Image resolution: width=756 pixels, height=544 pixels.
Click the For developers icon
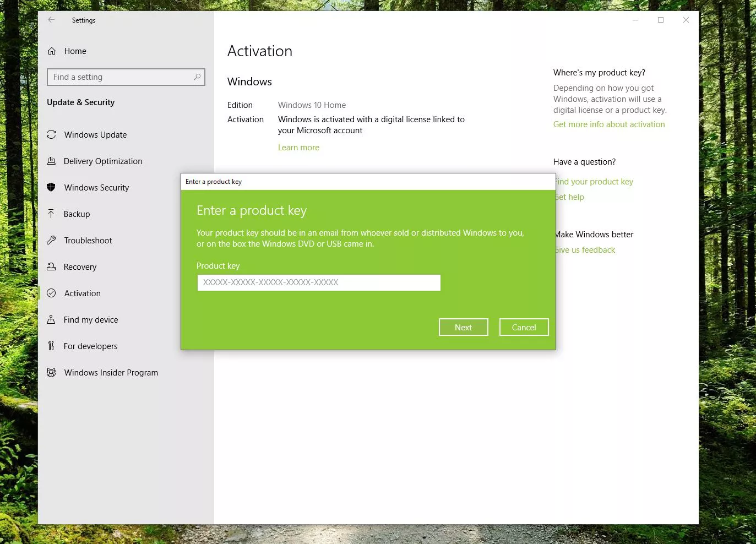coord(51,346)
